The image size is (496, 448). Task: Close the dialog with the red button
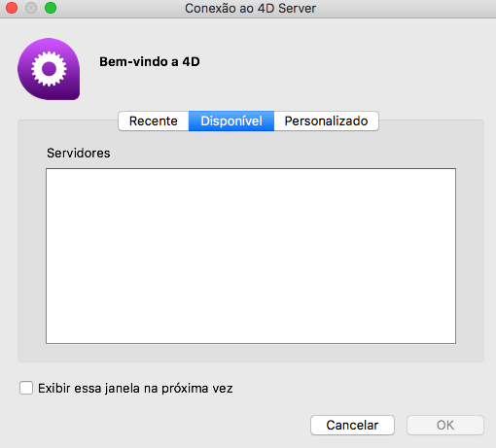pyautogui.click(x=12, y=8)
